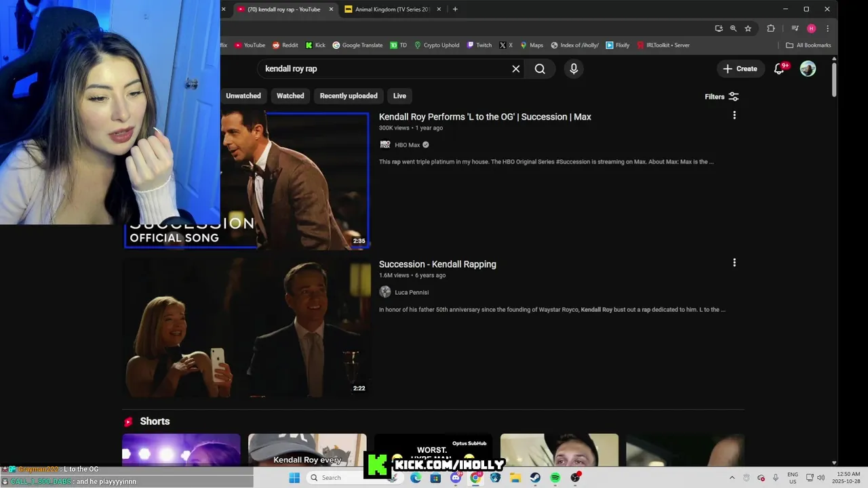This screenshot has width=868, height=488.
Task: Open the YouTube bookmark
Action: click(x=250, y=45)
